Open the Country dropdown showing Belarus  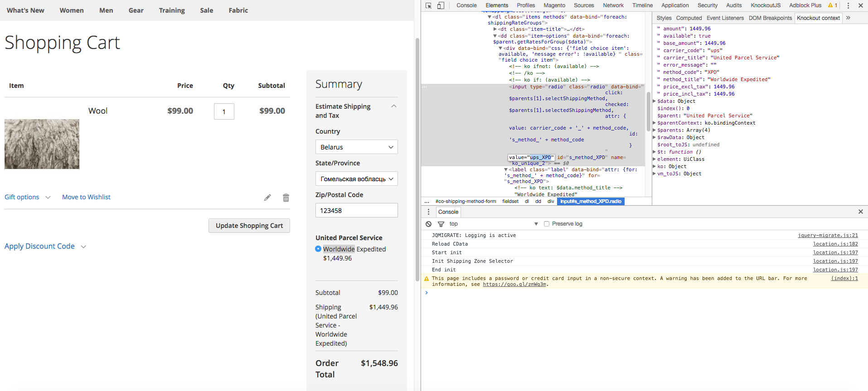(356, 147)
